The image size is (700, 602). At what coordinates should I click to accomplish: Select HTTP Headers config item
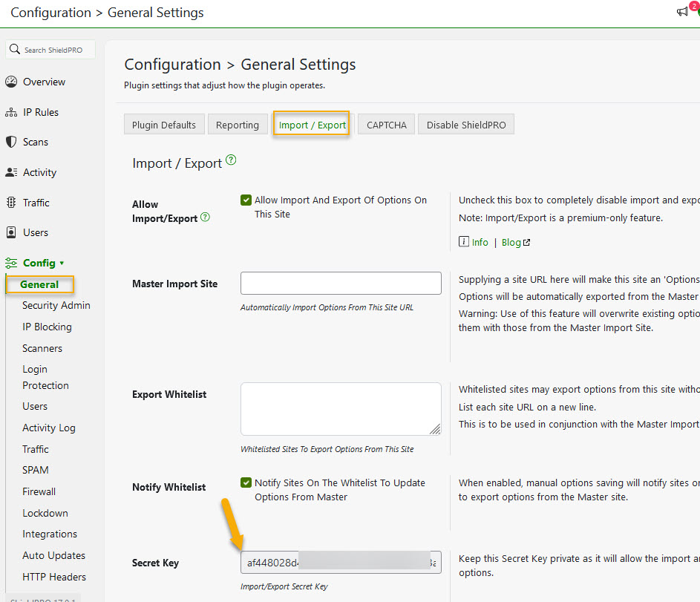54,577
